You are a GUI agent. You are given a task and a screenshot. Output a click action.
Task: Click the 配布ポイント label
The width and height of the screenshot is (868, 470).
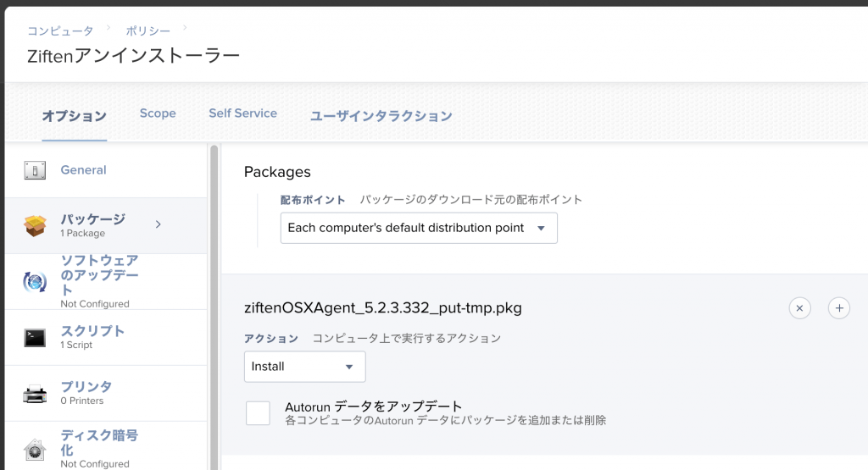click(x=313, y=200)
